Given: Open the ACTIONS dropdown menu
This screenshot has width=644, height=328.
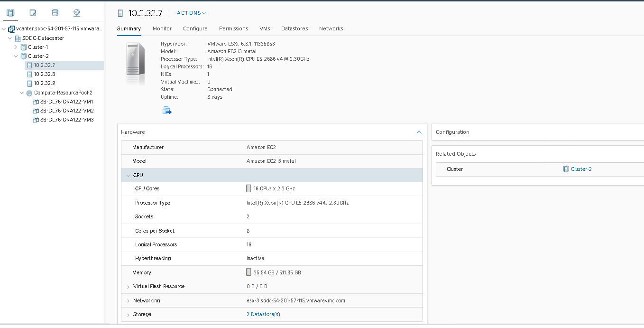Looking at the screenshot, I should click(x=191, y=13).
